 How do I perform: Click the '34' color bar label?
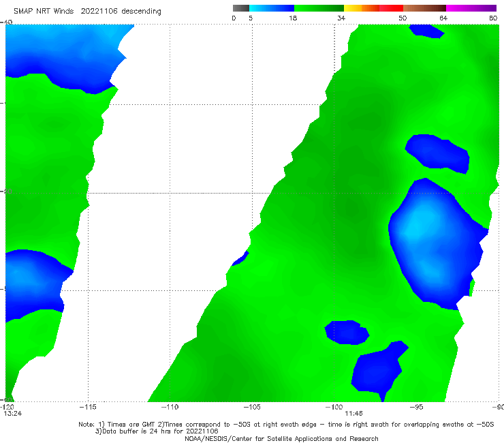pos(341,18)
